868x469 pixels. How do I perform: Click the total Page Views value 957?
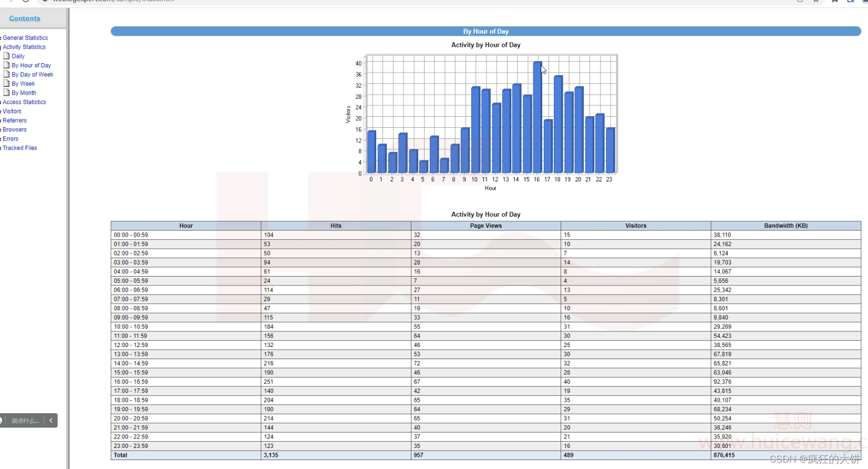(x=418, y=455)
